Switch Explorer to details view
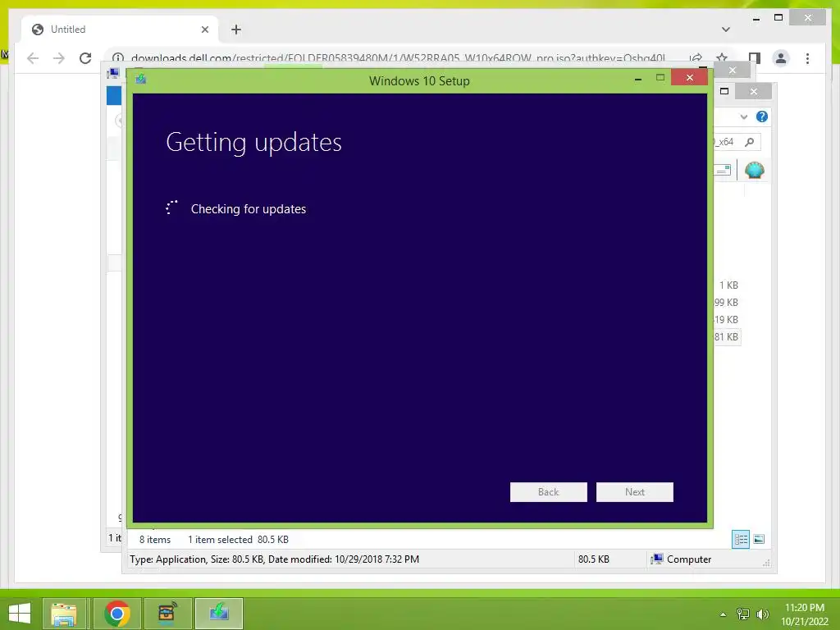Screen dimensions: 840x630 741,539
